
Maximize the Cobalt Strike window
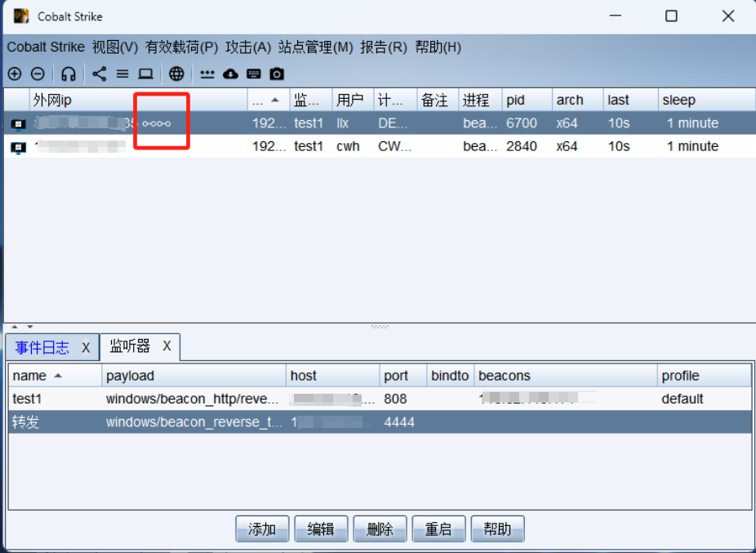(x=671, y=16)
